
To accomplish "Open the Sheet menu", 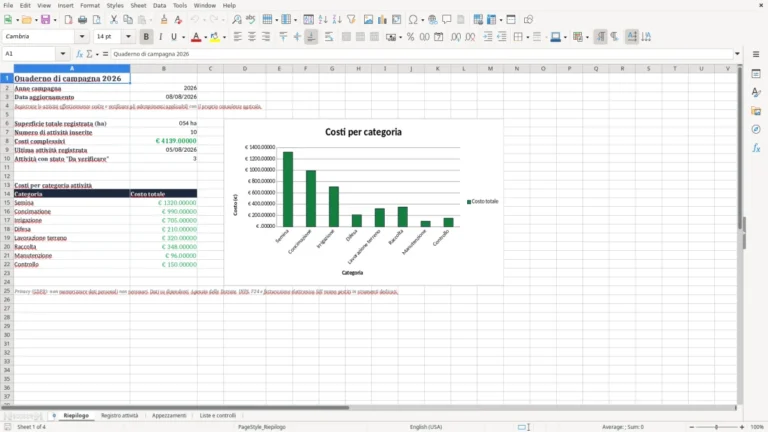I will pyautogui.click(x=138, y=5).
